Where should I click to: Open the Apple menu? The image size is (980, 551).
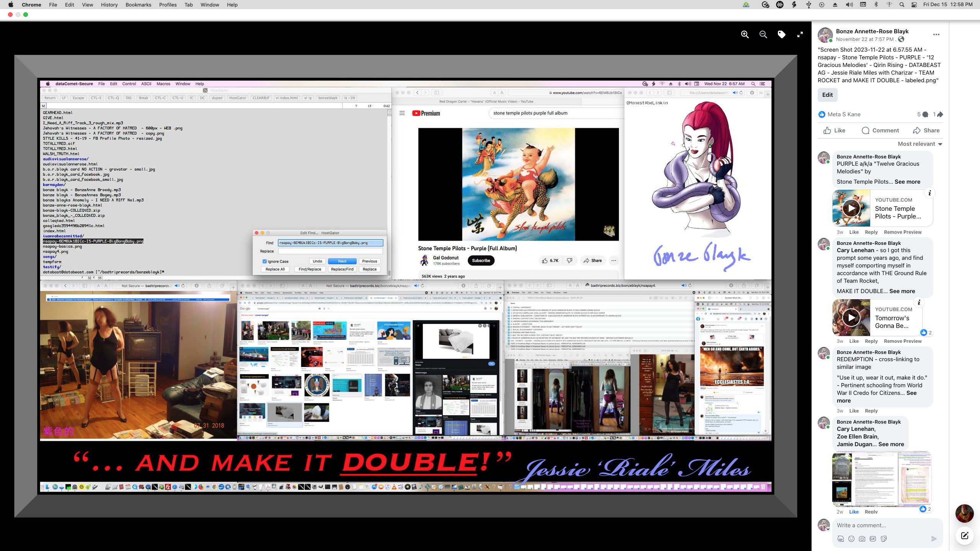coord(11,5)
